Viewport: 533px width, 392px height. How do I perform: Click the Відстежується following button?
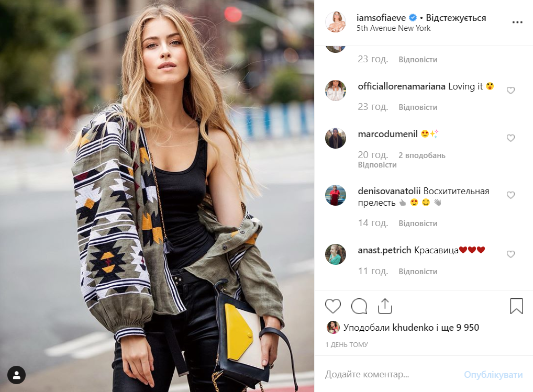(x=456, y=18)
